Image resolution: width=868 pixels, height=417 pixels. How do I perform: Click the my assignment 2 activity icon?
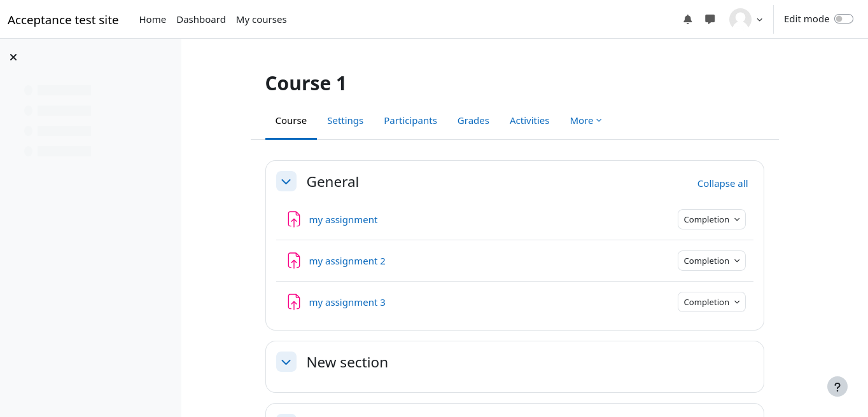click(293, 261)
